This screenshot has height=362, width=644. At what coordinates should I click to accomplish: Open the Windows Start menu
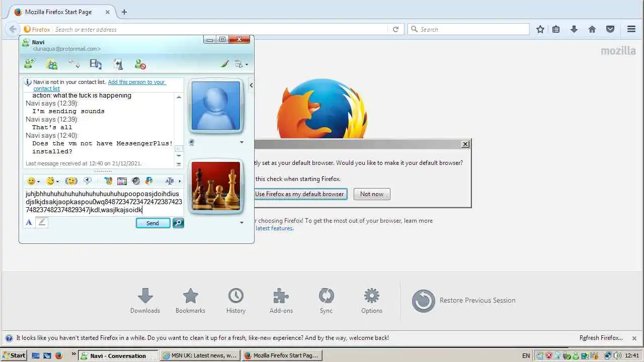[14, 355]
